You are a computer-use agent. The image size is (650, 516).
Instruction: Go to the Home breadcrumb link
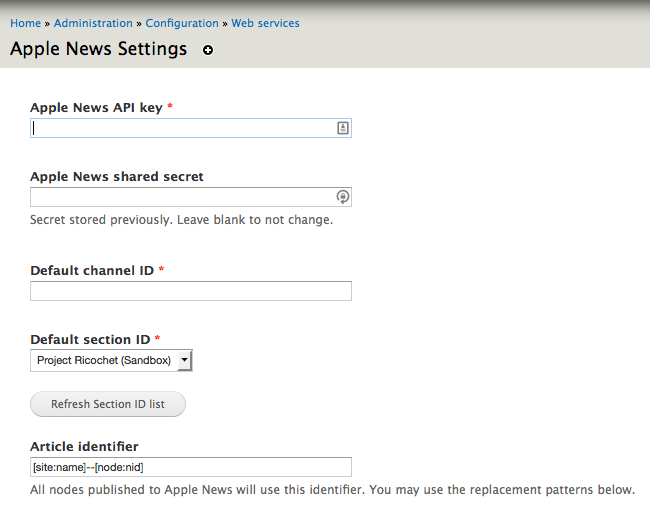tap(26, 23)
